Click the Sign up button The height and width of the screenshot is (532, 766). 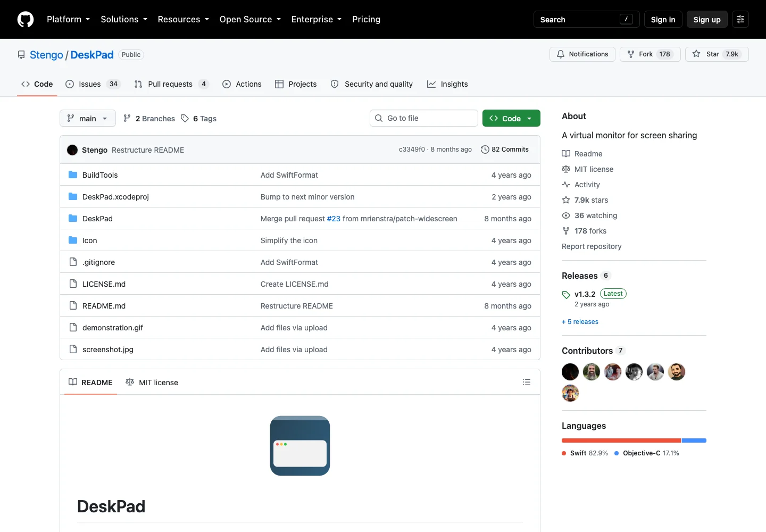tap(707, 19)
